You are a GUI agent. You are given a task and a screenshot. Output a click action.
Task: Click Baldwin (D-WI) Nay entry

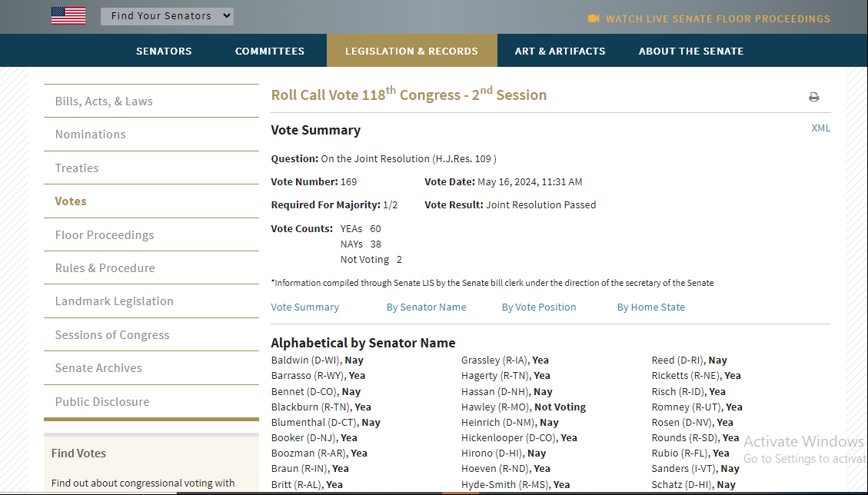click(318, 360)
